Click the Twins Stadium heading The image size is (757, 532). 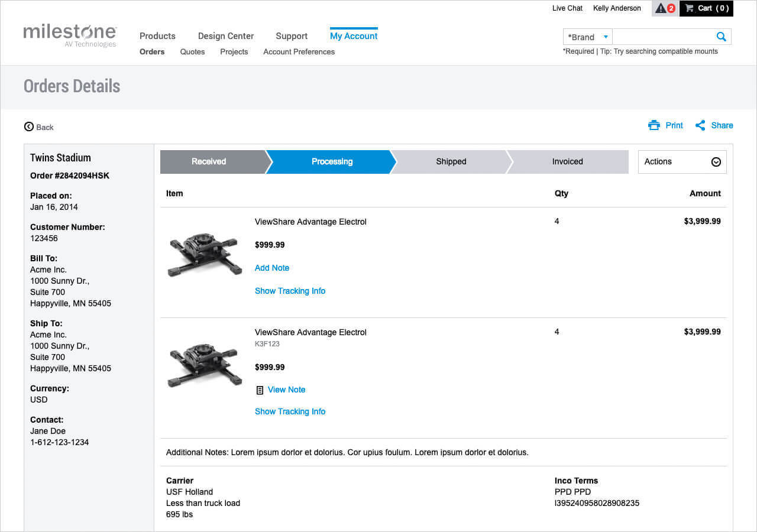(60, 158)
